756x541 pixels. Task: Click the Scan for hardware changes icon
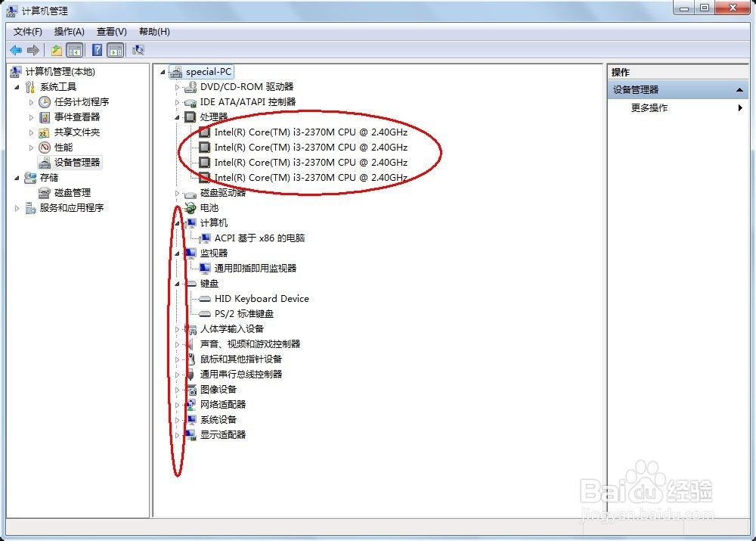click(138, 50)
